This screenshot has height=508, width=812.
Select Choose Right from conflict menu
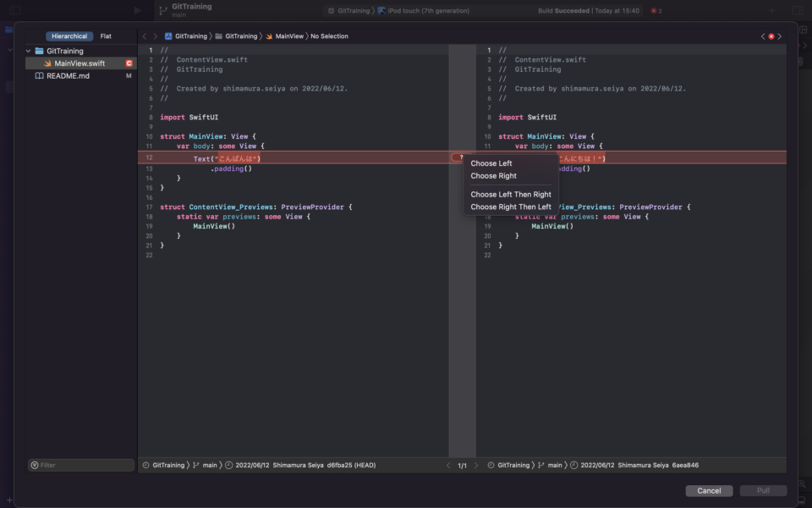coord(493,176)
